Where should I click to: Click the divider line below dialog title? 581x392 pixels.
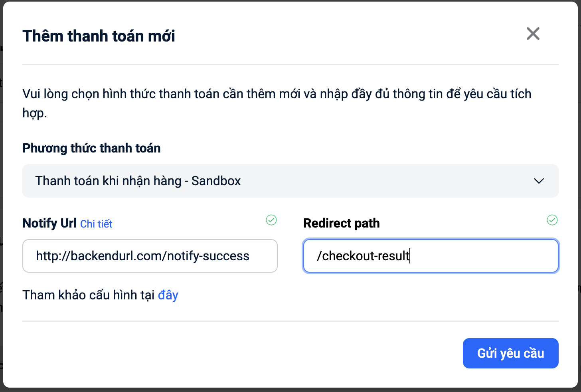(290, 65)
